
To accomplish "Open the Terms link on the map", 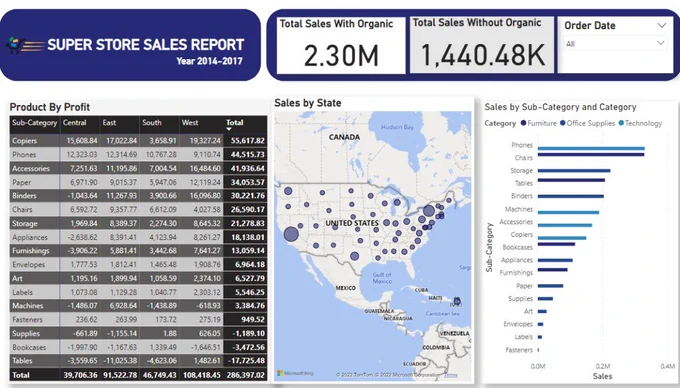I will pyautogui.click(x=451, y=375).
